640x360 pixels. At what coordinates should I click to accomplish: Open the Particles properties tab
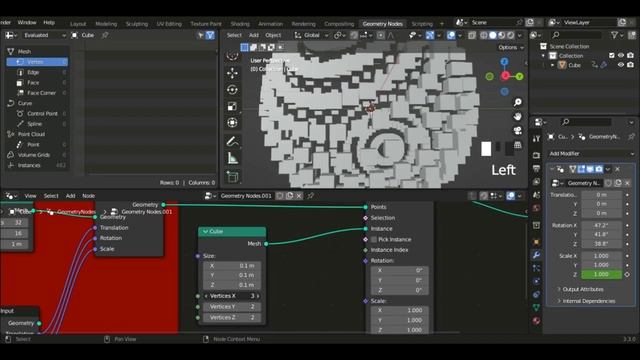[x=536, y=268]
